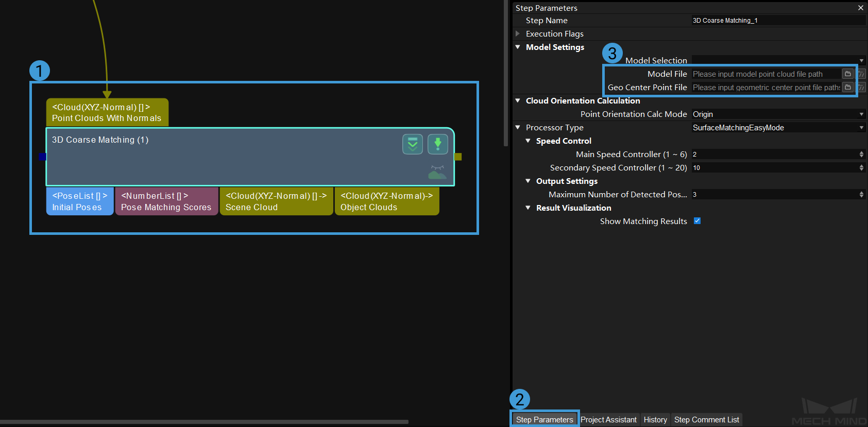Uncheck the Show Matching Results checkbox
This screenshot has width=868, height=427.
coord(697,221)
